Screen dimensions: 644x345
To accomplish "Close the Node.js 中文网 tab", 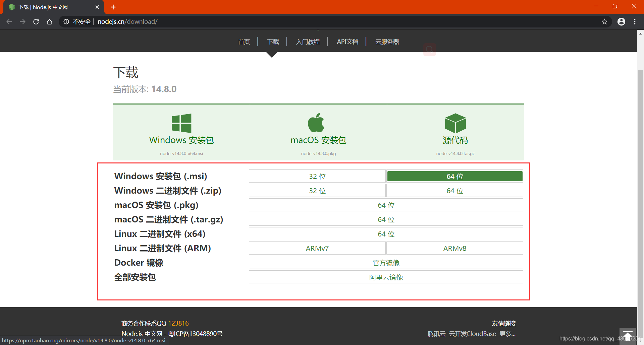I will 97,7.
